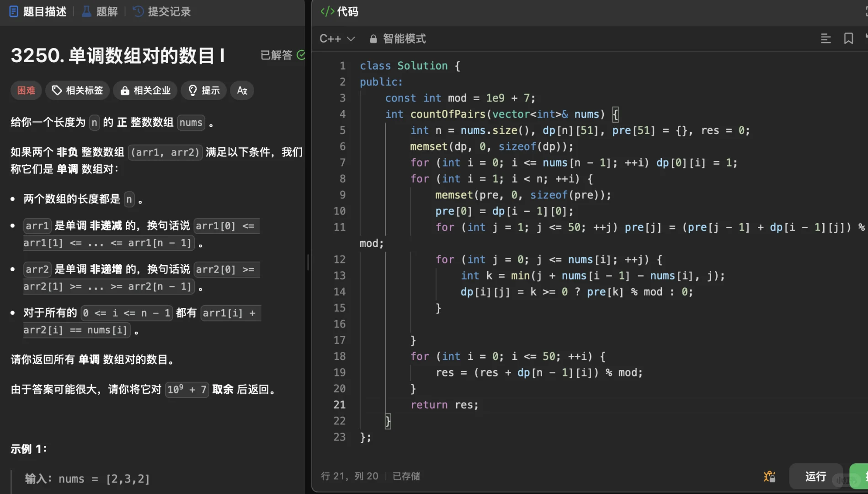Open the 提交记录 tab
The height and width of the screenshot is (494, 868).
tap(162, 11)
